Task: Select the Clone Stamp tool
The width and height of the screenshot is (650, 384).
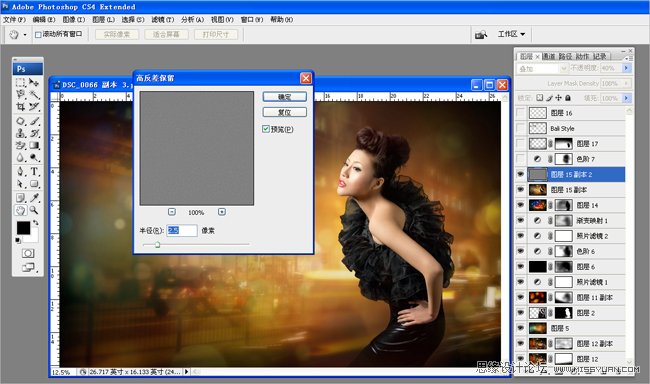Action: click(x=21, y=133)
